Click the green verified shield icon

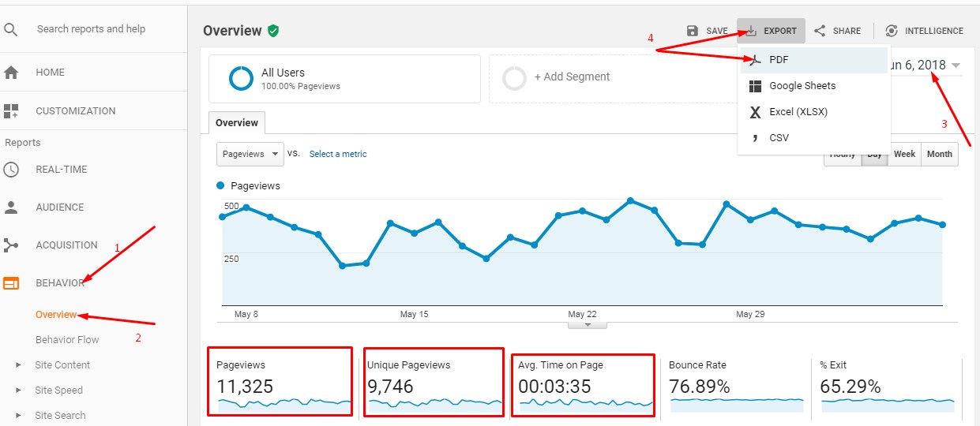coord(273,31)
